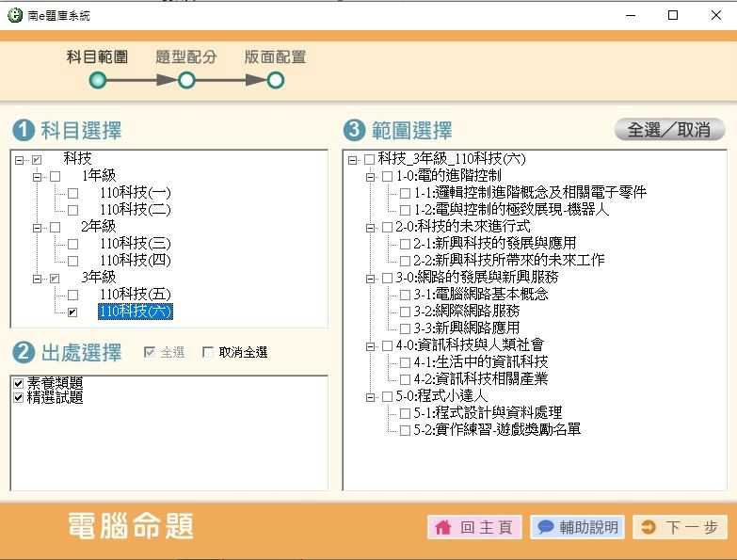Viewport: 737px width, 560px height.
Task: Click the 版面配置 step label
Action: (x=276, y=56)
